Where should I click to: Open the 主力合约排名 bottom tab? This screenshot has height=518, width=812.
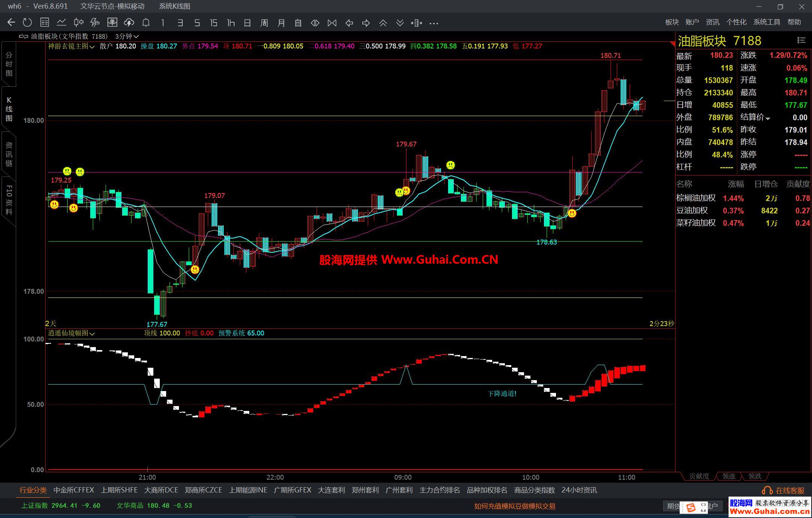pos(439,490)
